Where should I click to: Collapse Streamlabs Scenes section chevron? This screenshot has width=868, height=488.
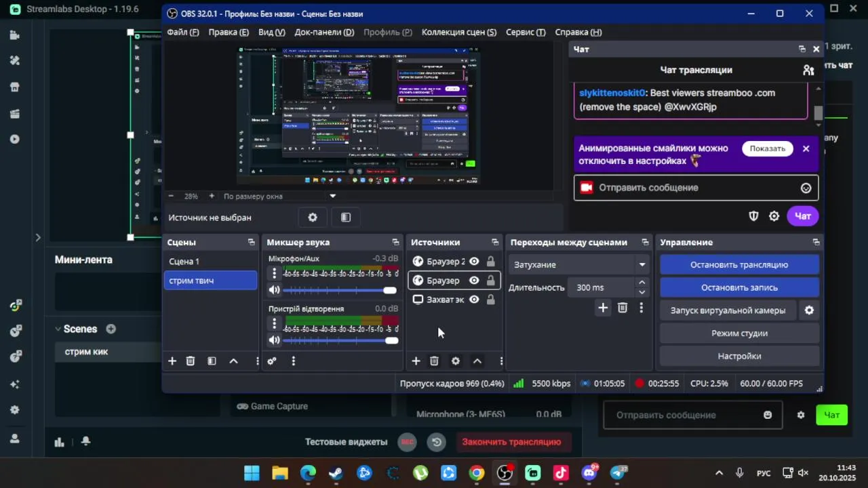[58, 329]
